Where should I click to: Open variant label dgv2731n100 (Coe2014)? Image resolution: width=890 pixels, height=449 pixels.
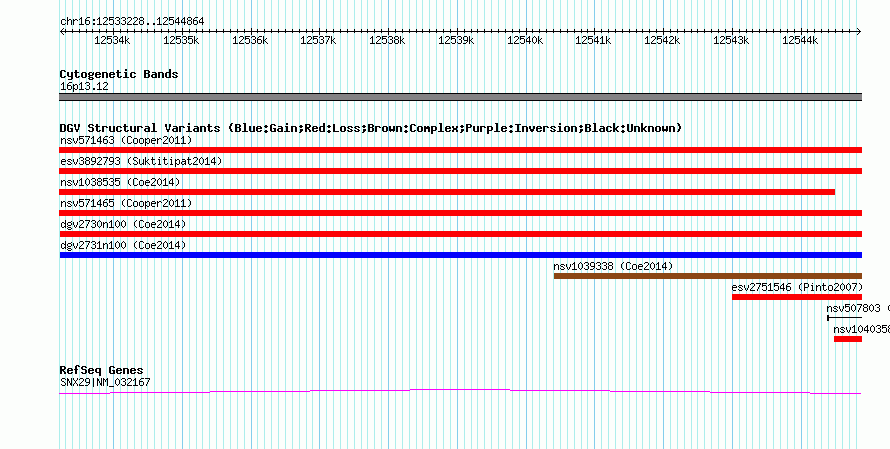pyautogui.click(x=123, y=245)
